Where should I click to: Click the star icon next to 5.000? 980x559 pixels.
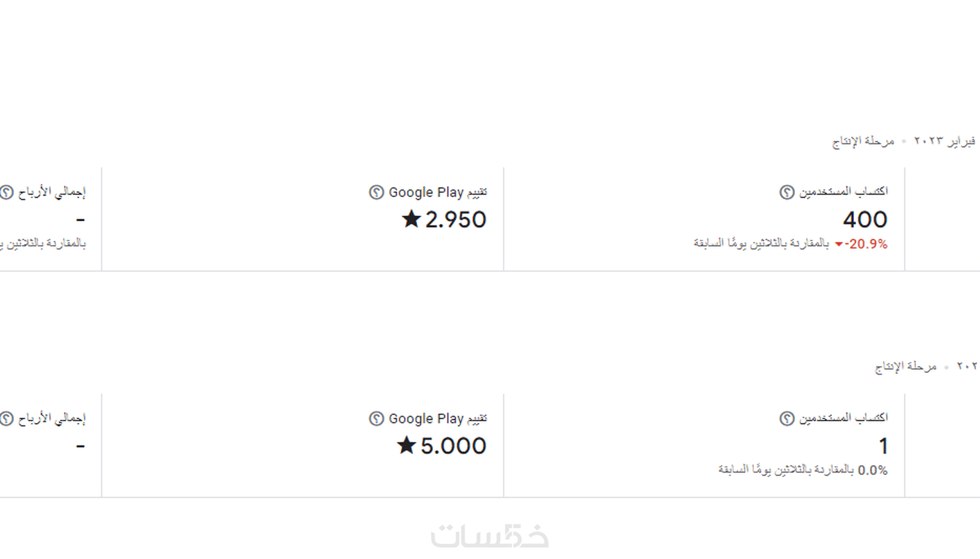(x=406, y=445)
